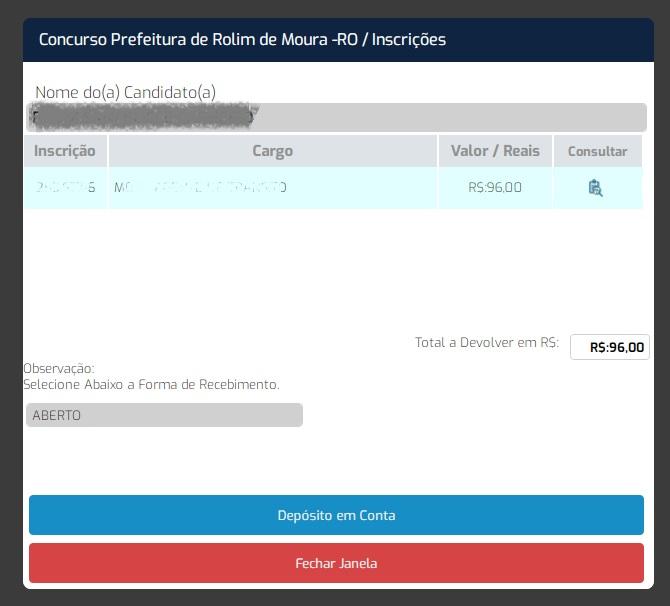Click Selecione Abaixo a Forma de Recebimento text
The width and height of the screenshot is (670, 606).
pyautogui.click(x=151, y=385)
